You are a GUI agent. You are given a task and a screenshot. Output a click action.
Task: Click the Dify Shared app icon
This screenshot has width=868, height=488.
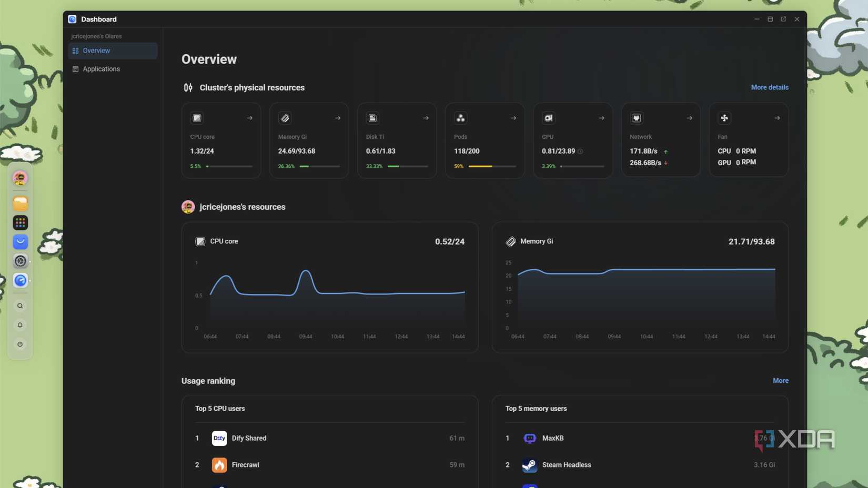click(x=219, y=438)
